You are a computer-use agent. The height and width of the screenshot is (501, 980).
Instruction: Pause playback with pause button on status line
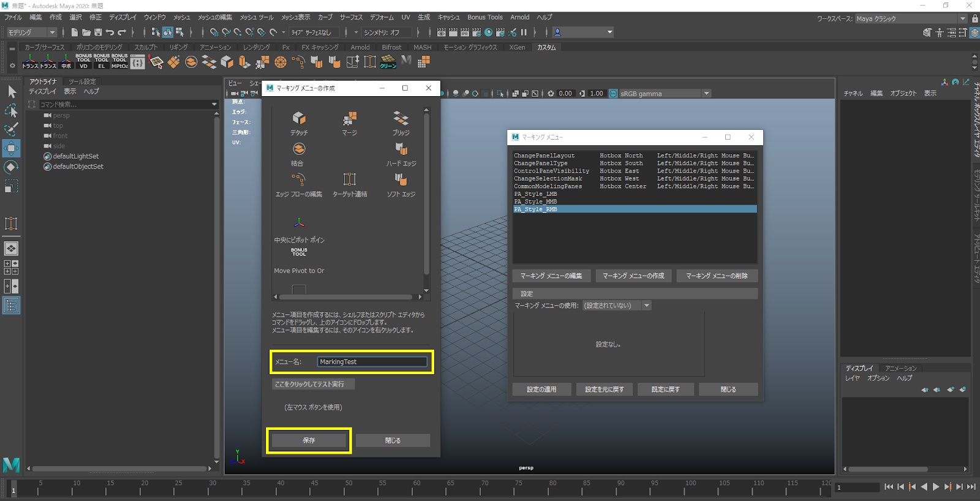[x=524, y=32]
